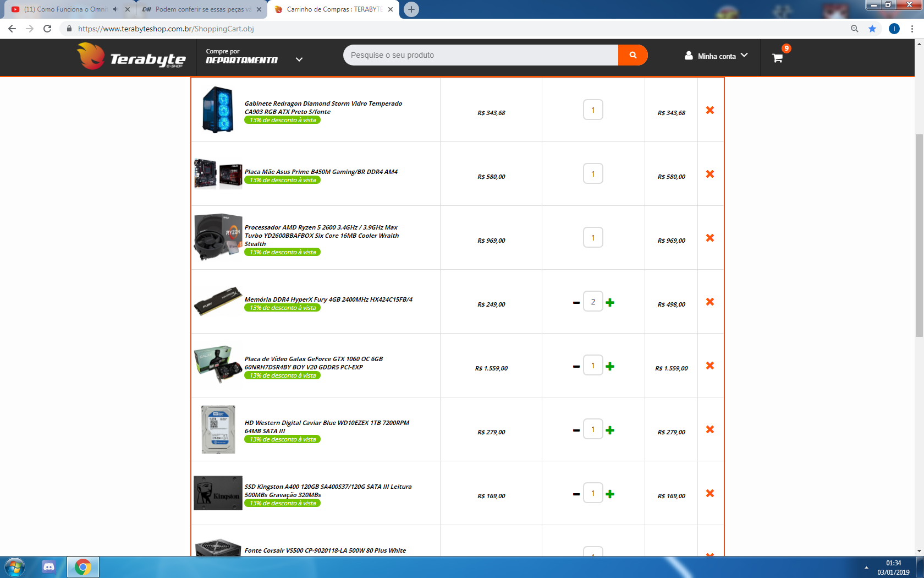This screenshot has width=924, height=578.
Task: Click the tab audio speaker icon
Action: 116,9
